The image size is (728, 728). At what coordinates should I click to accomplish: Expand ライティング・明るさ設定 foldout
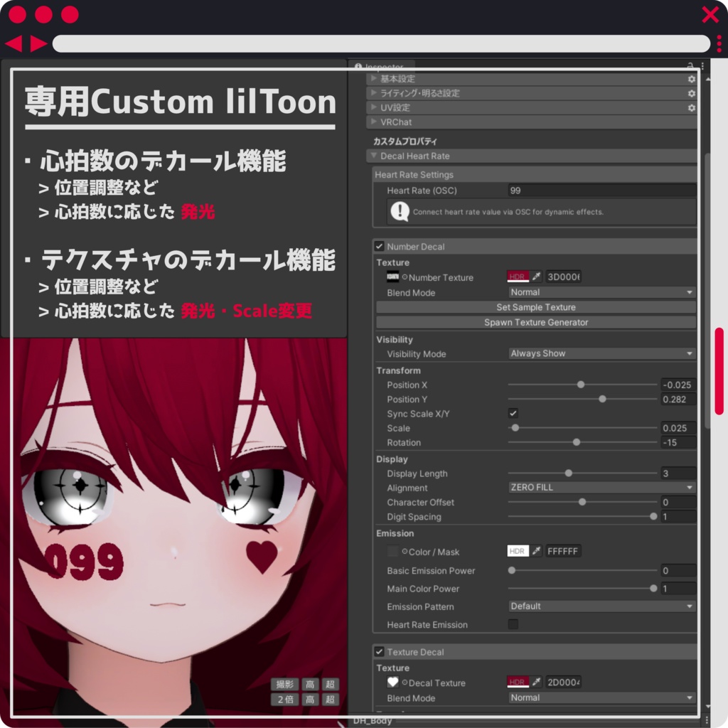click(373, 93)
